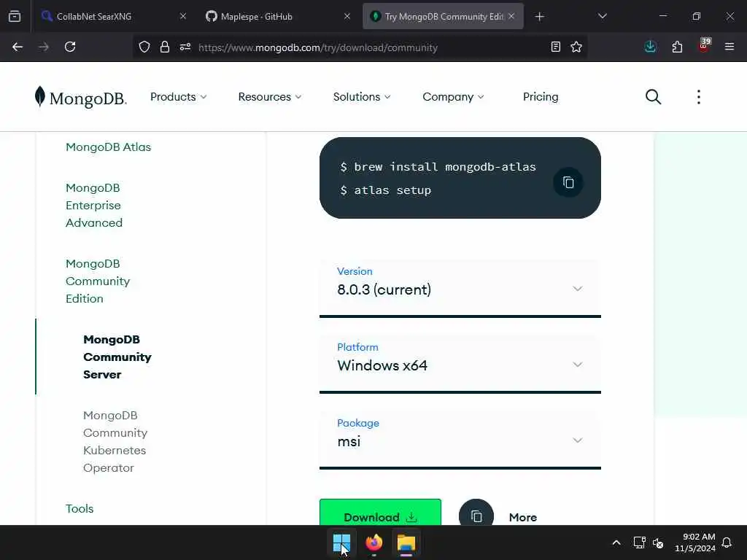
Task: List all tabs with the chevron
Action: [602, 16]
